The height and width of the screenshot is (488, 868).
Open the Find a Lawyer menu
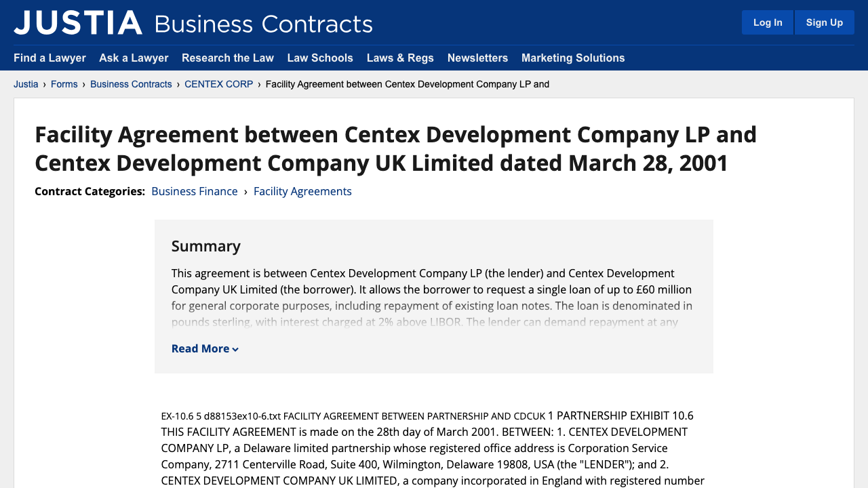(50, 58)
